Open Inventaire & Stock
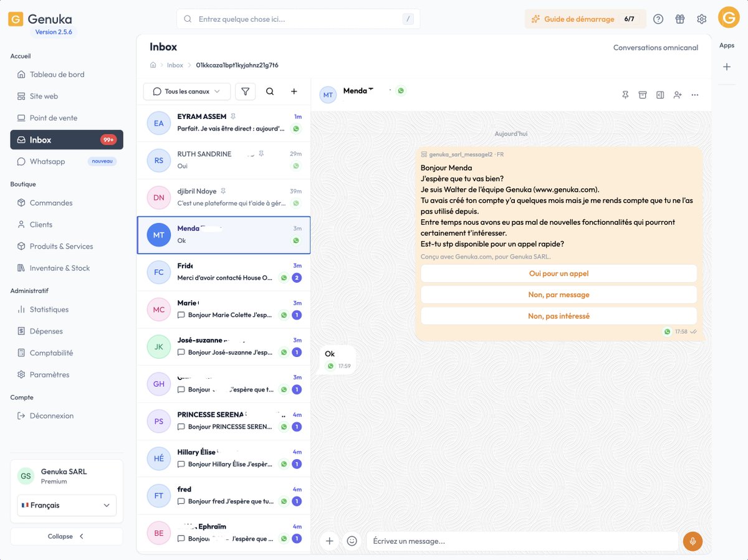Image resolution: width=748 pixels, height=560 pixels. 67,268
